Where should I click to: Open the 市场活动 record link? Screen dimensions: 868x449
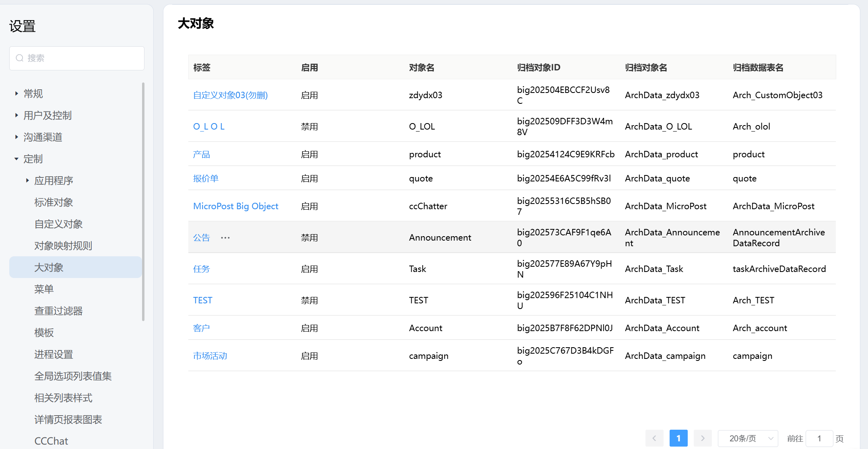[x=210, y=356]
